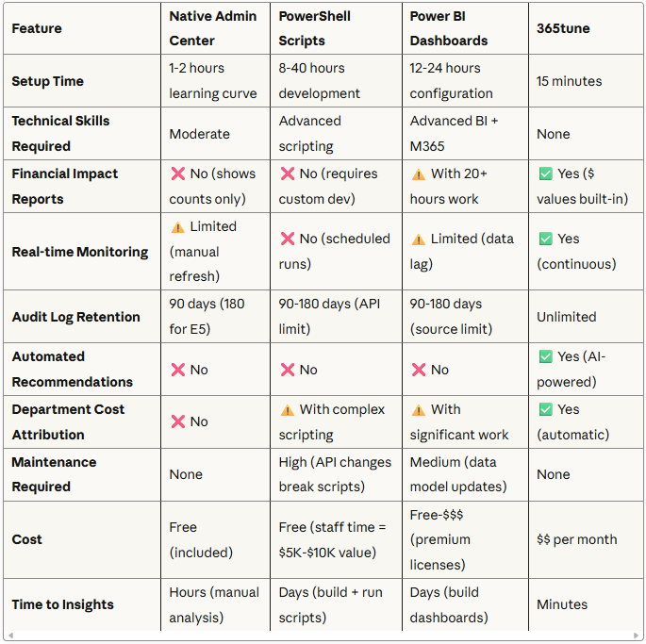The image size is (646, 644).
Task: Click red X beside 'No (requires custom dev)'
Action: point(287,174)
